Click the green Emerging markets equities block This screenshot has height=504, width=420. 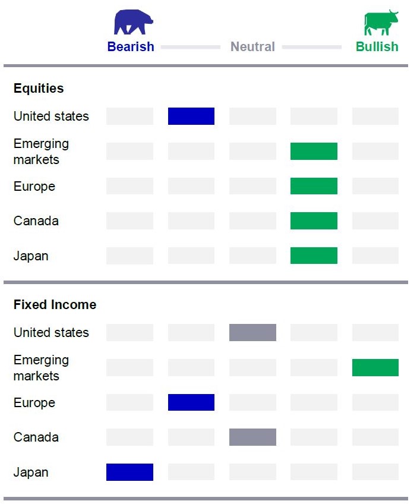(x=314, y=151)
